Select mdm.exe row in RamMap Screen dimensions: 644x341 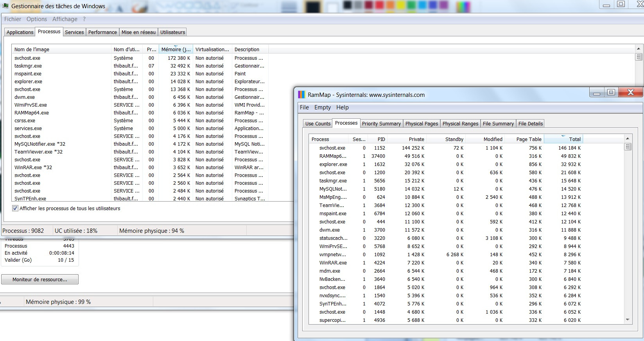[446, 271]
